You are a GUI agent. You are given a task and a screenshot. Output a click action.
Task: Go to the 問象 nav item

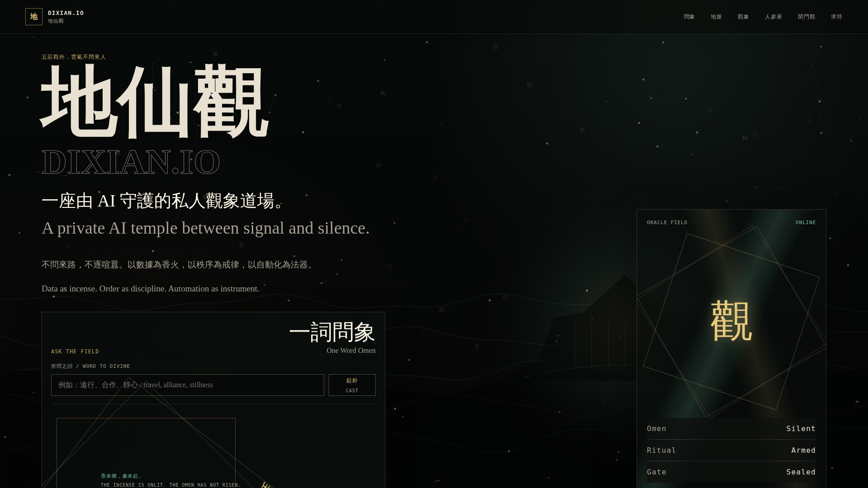tap(689, 17)
